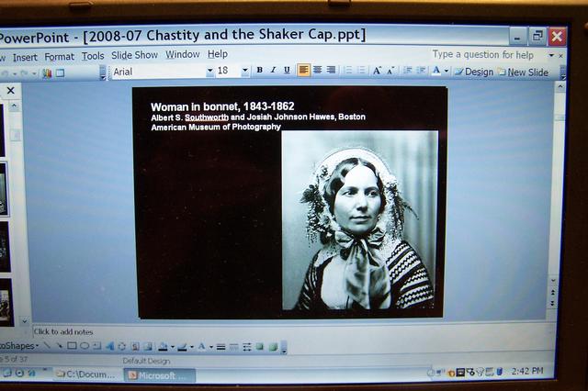Click the misspelled word 'Southworth'
The width and height of the screenshot is (588, 391).
pos(207,117)
